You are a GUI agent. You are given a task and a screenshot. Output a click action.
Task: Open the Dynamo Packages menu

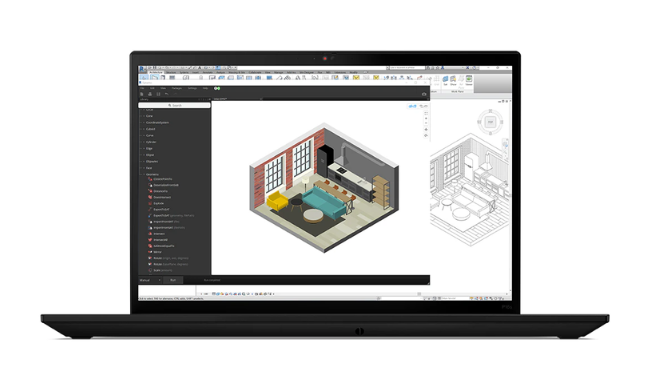(177, 88)
